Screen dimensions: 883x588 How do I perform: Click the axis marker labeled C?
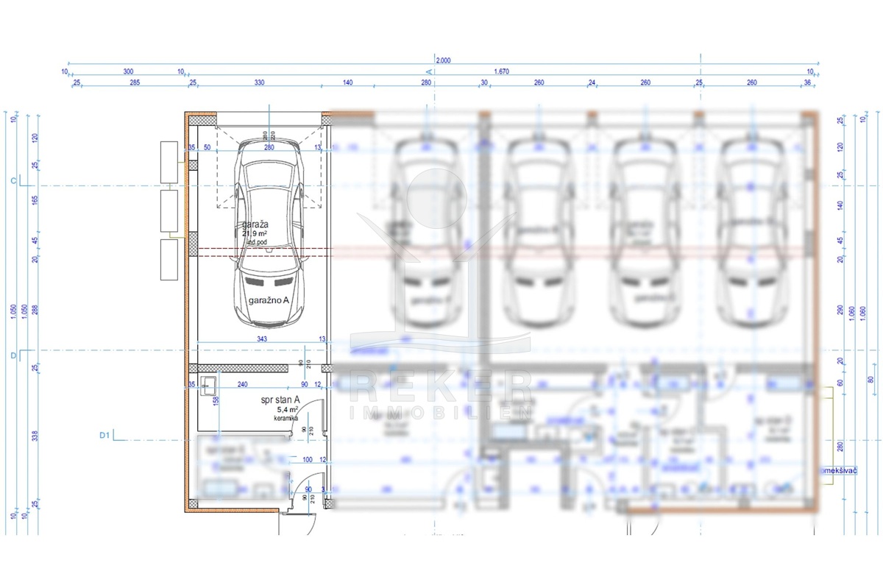click(x=13, y=180)
